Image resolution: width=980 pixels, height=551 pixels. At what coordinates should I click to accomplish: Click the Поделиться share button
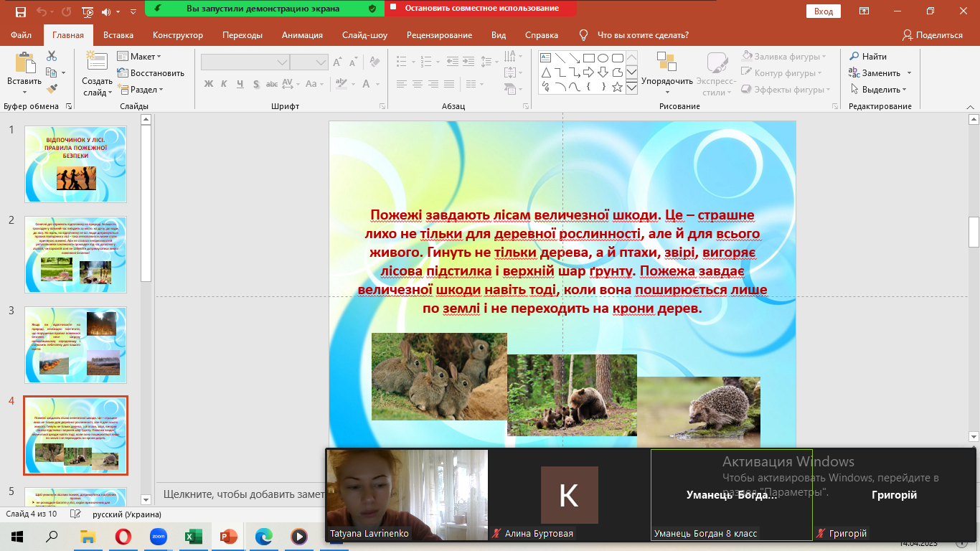coord(933,35)
